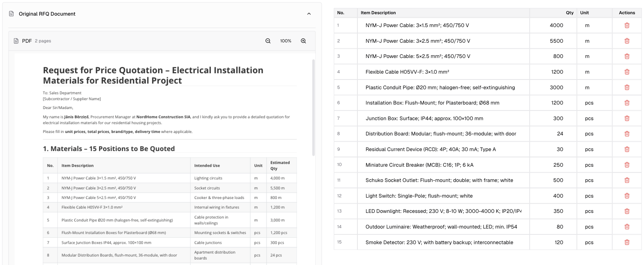Image resolution: width=644 pixels, height=265 pixels.
Task: Click 'Lighting circuits' in the PDF table
Action: [x=208, y=178]
